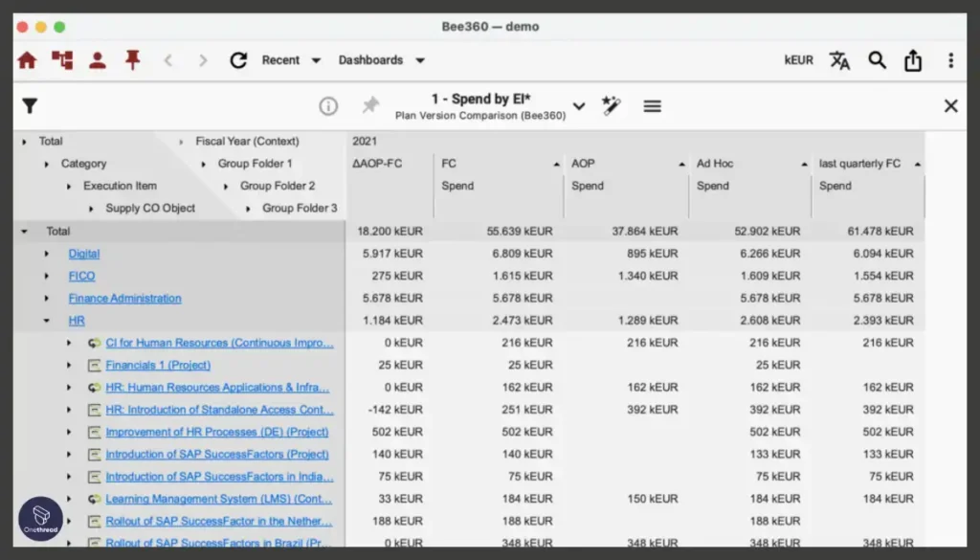The height and width of the screenshot is (560, 980).
Task: Navigate back with the left arrow
Action: 168,60
